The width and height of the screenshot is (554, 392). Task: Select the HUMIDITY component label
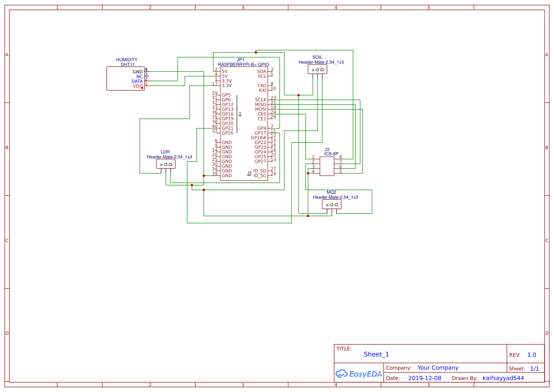[127, 60]
